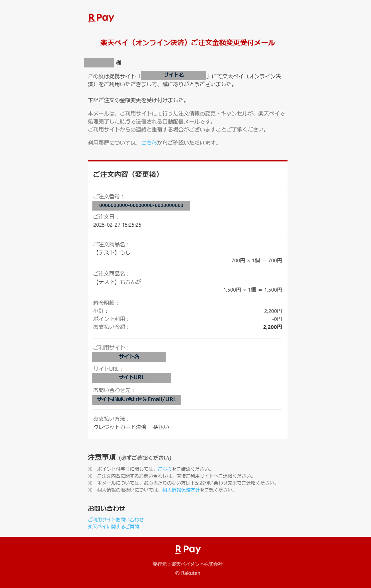Click the bold 2,200円 payment amount
This screenshot has height=588, width=371.
point(272,327)
